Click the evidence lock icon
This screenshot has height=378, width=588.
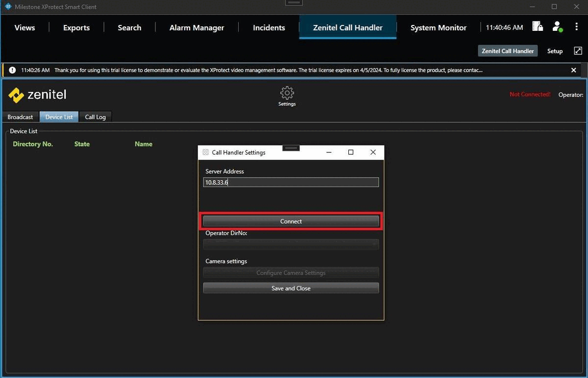538,27
